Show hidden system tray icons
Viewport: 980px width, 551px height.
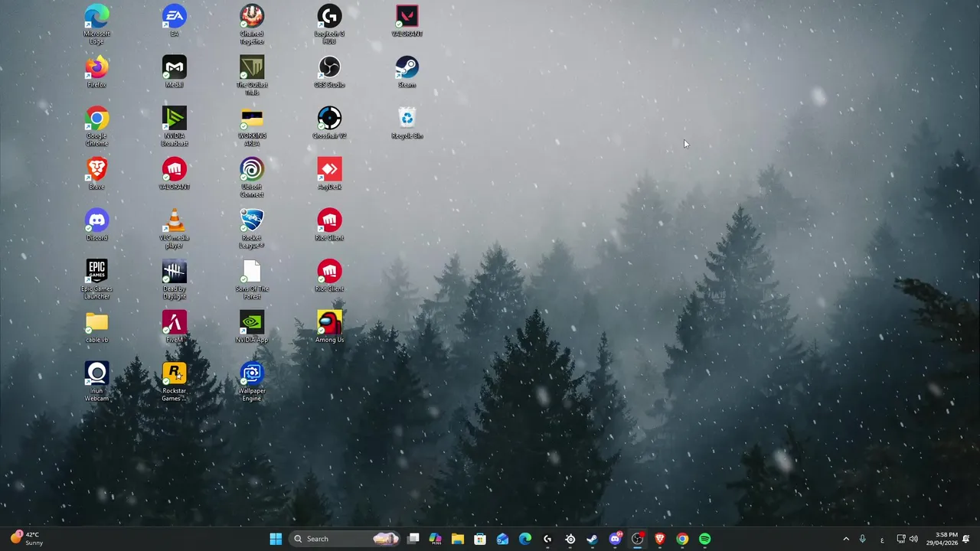pos(846,539)
